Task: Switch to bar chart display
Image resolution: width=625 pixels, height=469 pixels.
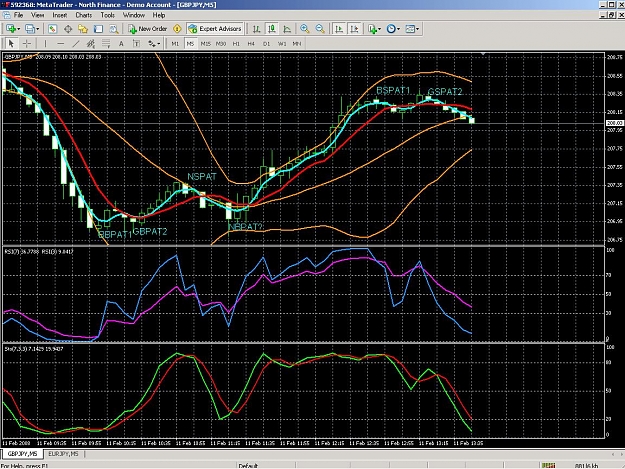Action: pos(256,29)
